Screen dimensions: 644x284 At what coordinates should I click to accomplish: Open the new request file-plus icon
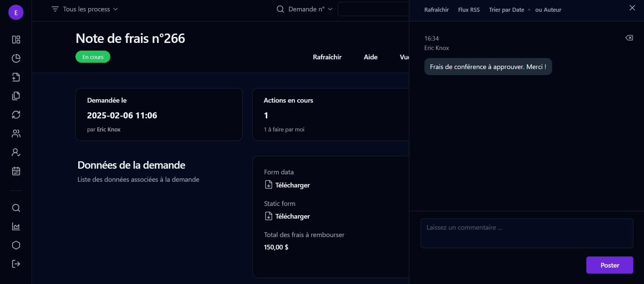pyautogui.click(x=16, y=77)
